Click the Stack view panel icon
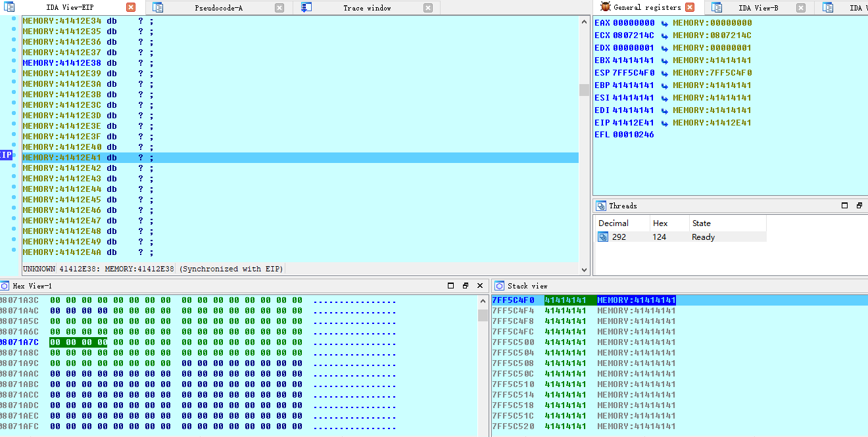 (500, 286)
